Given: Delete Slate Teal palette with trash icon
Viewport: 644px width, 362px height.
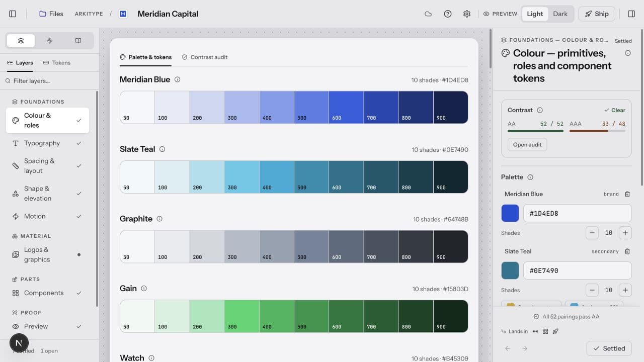Looking at the screenshot, I should 627,251.
